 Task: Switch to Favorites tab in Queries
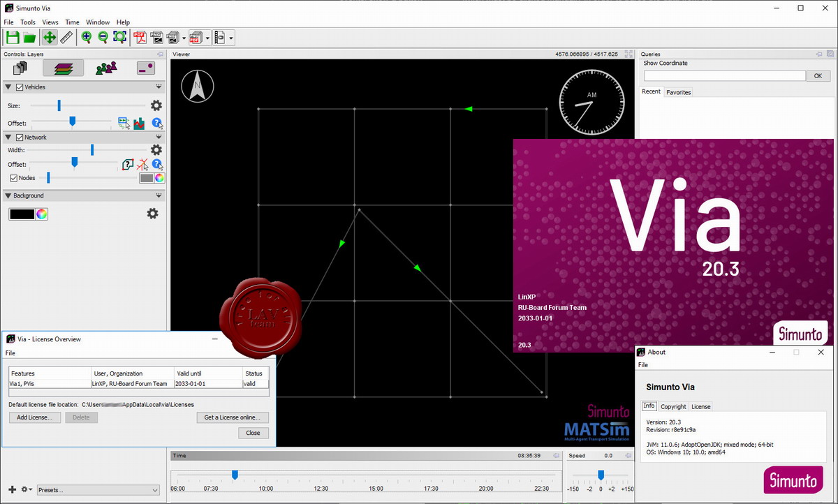pyautogui.click(x=678, y=92)
